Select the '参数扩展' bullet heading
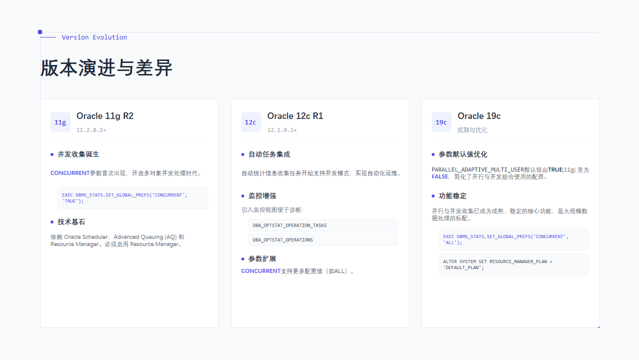The image size is (639, 360). pyautogui.click(x=262, y=258)
